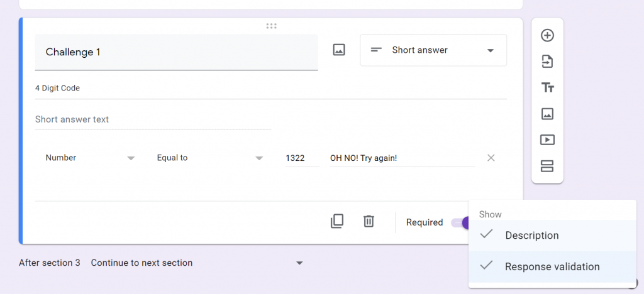Open the Number validation dropdown
The image size is (644, 294).
pyautogui.click(x=90, y=158)
